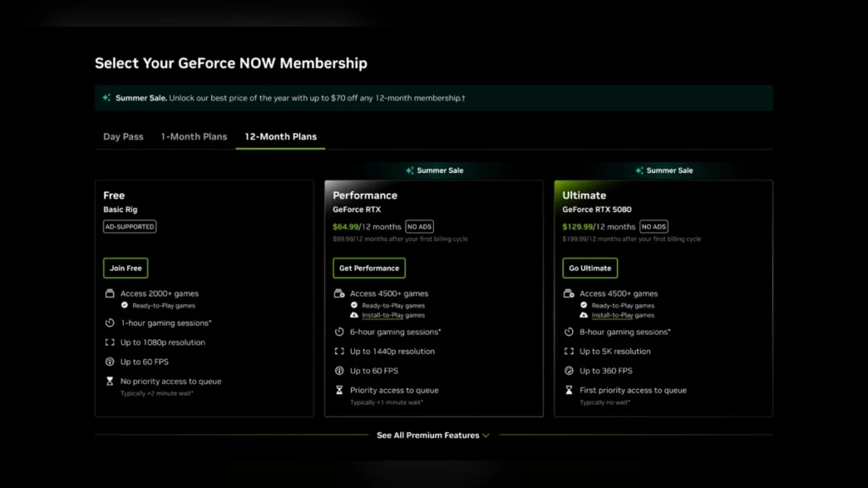Image resolution: width=868 pixels, height=488 pixels.
Task: Click 'Select Your GeForce NOW Membership' heading
Action: pos(231,63)
